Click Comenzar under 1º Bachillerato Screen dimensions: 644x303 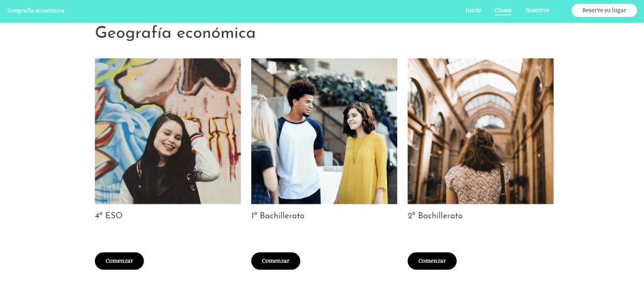pos(276,261)
